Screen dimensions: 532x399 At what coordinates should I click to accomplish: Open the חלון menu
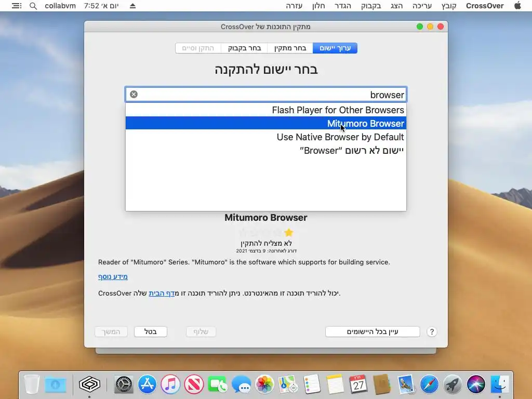coord(318,6)
